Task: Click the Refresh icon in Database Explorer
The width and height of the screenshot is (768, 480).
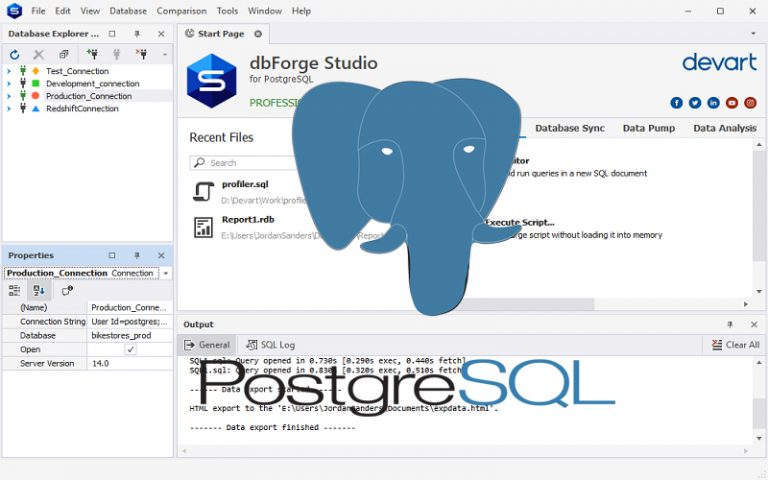Action: [14, 54]
